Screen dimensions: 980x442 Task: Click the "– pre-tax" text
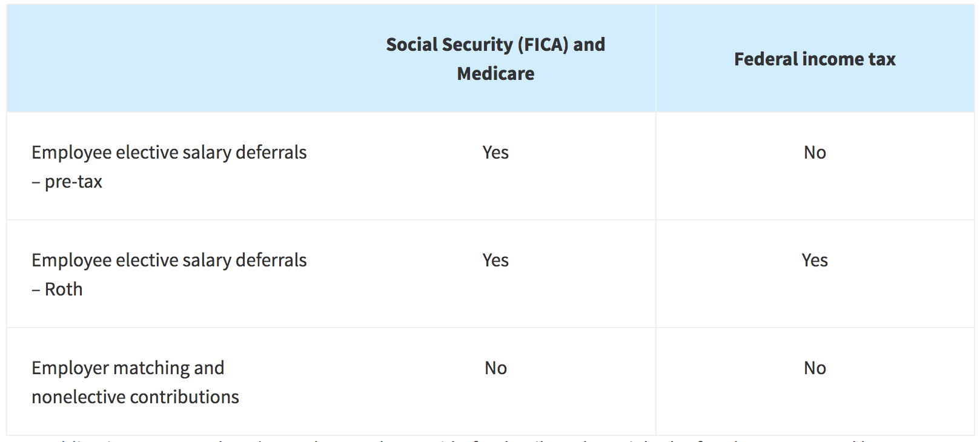pyautogui.click(x=67, y=182)
